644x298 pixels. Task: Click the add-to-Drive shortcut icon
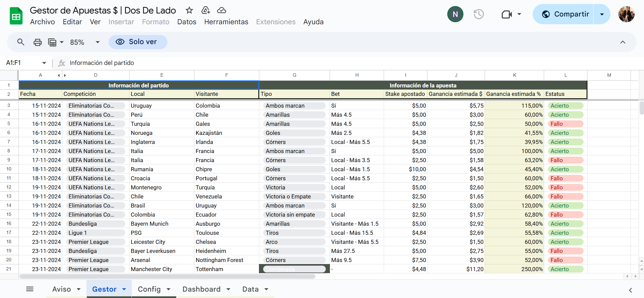point(205,10)
